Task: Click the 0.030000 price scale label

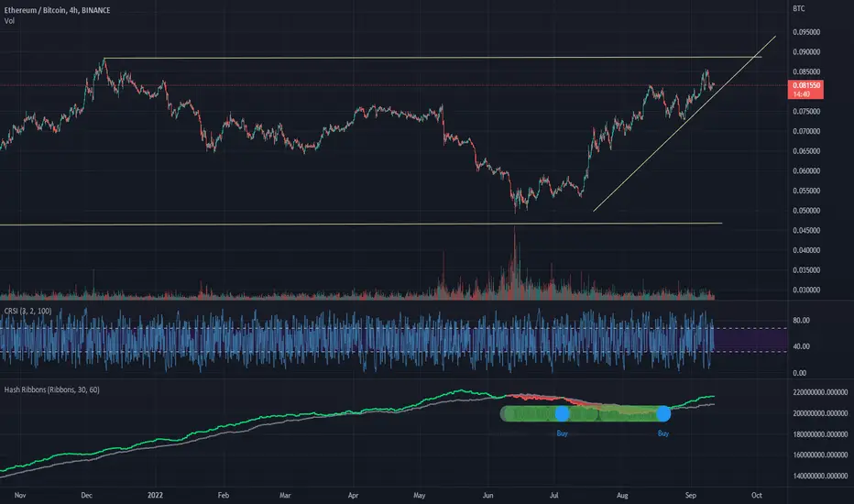Action: pyautogui.click(x=806, y=290)
